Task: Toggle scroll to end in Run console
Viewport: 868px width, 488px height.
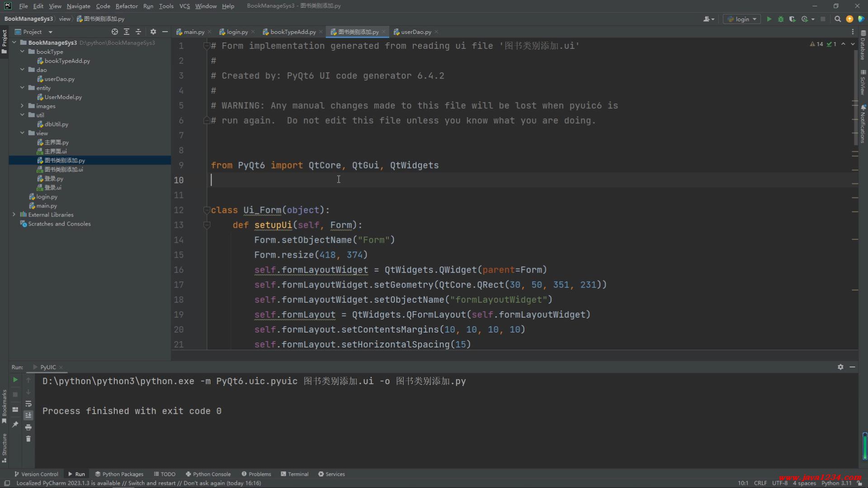Action: [x=28, y=415]
